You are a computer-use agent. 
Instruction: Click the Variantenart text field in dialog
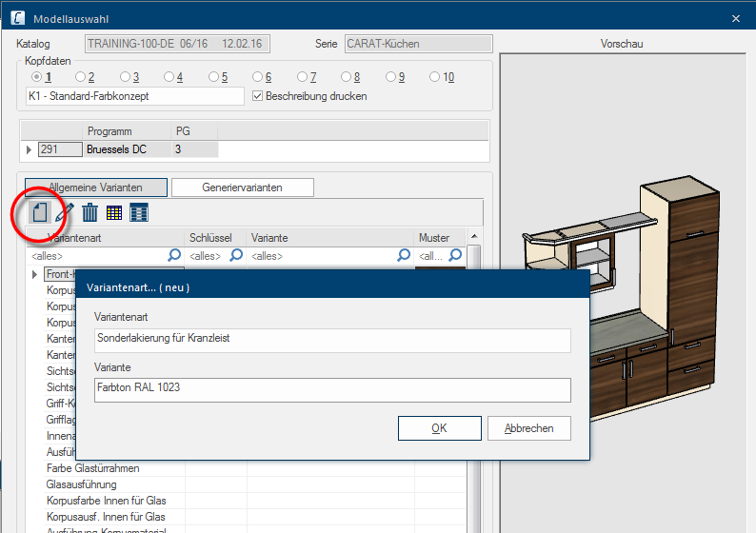tap(332, 340)
